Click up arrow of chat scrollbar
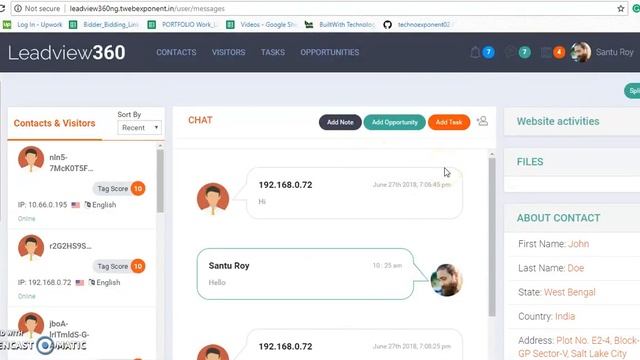Image resolution: width=640 pixels, height=360 pixels. point(492,154)
